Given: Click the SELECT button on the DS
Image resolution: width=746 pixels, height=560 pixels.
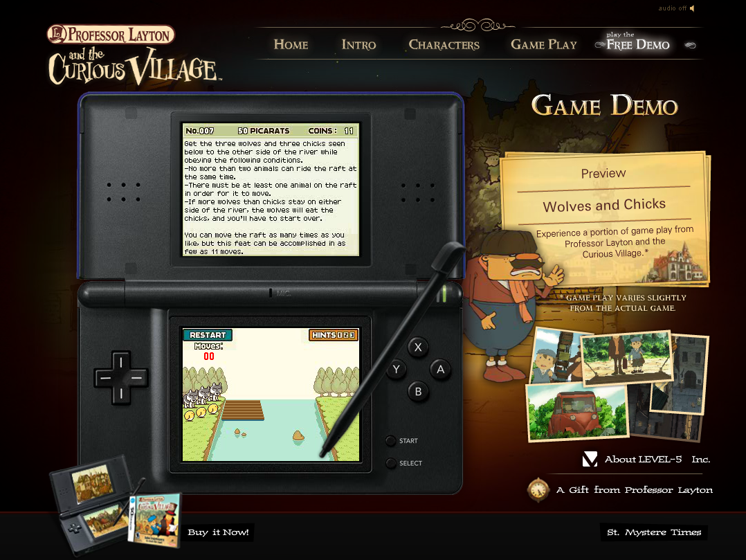Looking at the screenshot, I should pyautogui.click(x=390, y=463).
